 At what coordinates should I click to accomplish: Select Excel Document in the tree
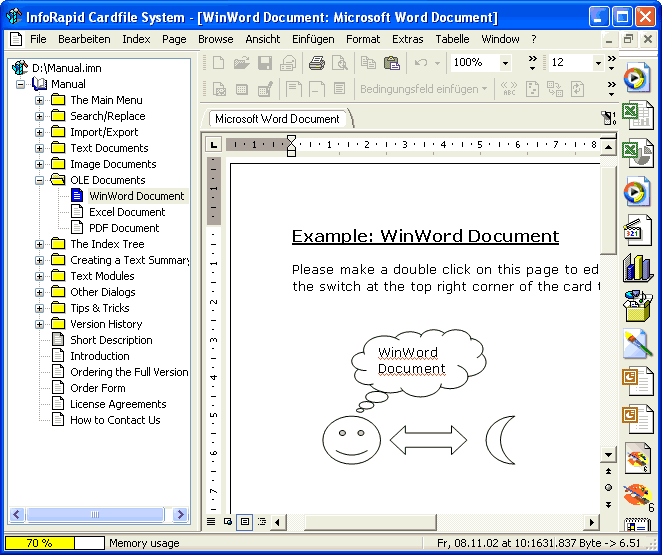[127, 212]
